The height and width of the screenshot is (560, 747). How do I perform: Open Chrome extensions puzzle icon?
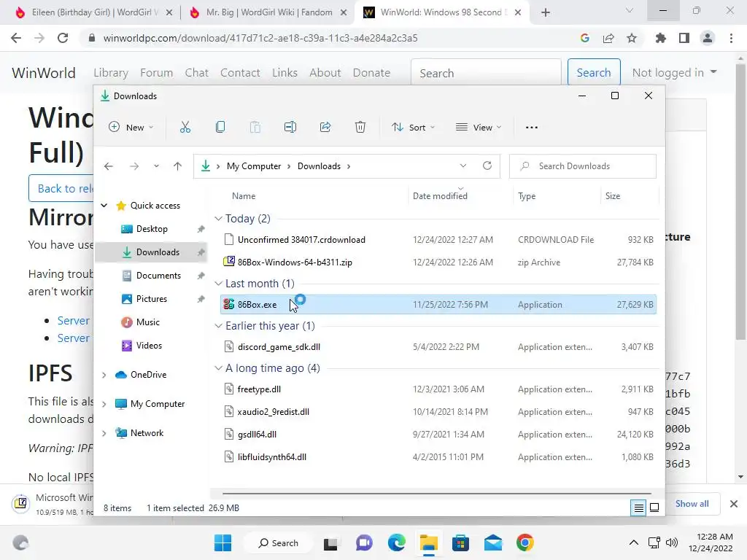pos(660,38)
